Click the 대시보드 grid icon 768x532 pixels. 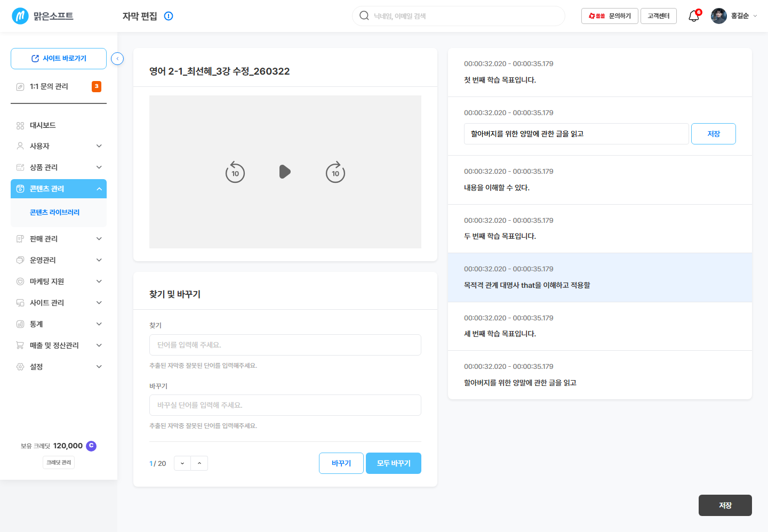pyautogui.click(x=20, y=126)
